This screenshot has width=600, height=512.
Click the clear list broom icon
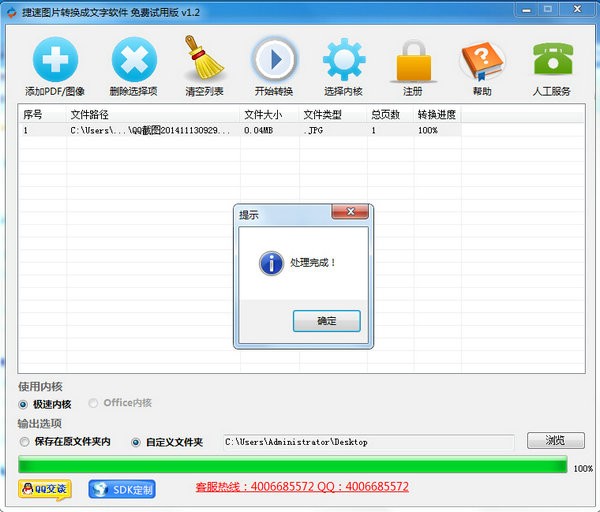pyautogui.click(x=204, y=57)
